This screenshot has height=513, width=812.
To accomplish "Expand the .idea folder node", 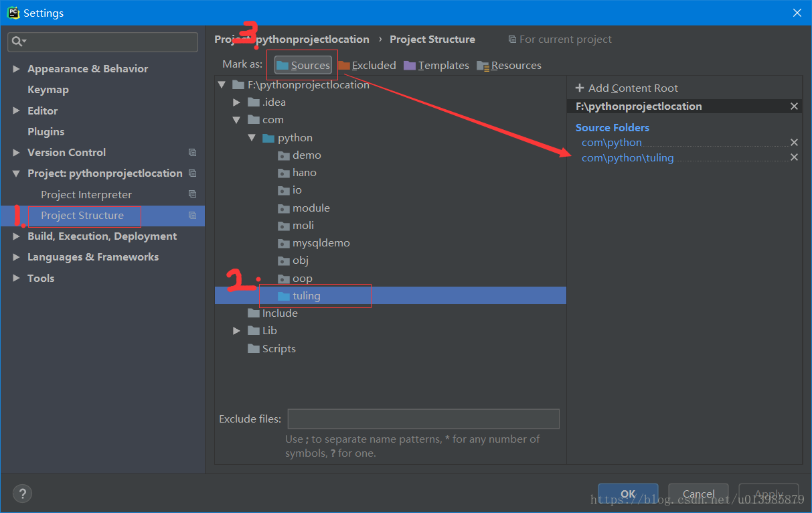I will tap(236, 102).
